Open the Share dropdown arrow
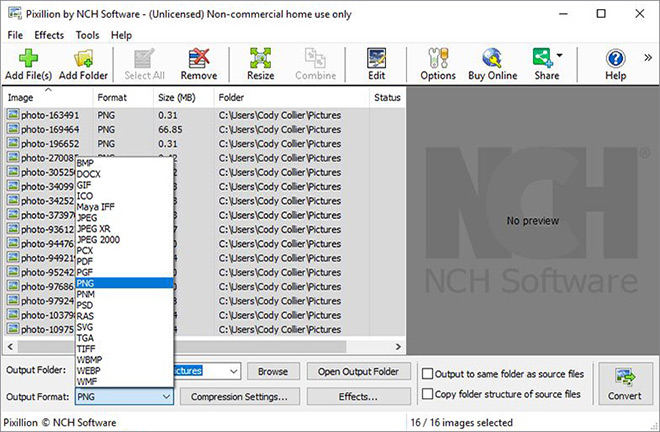Viewport: 660px width, 432px height. tap(559, 55)
